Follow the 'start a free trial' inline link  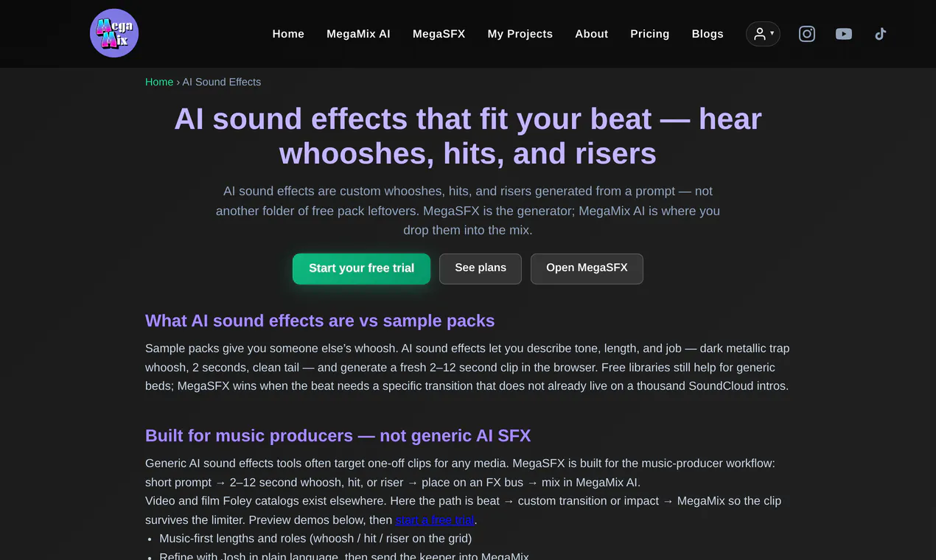tap(435, 520)
